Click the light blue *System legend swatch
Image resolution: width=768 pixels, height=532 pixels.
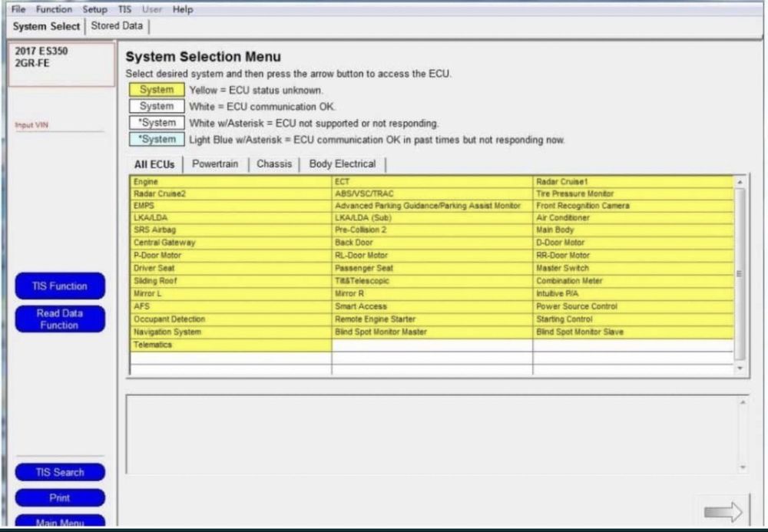click(x=157, y=140)
